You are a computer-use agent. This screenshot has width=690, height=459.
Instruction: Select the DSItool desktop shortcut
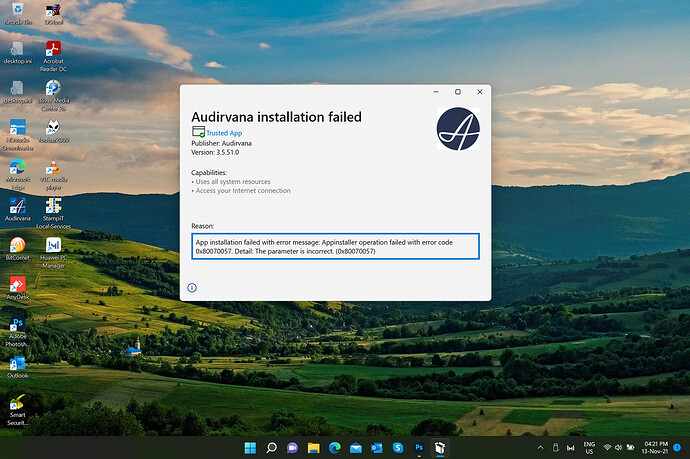(54, 14)
